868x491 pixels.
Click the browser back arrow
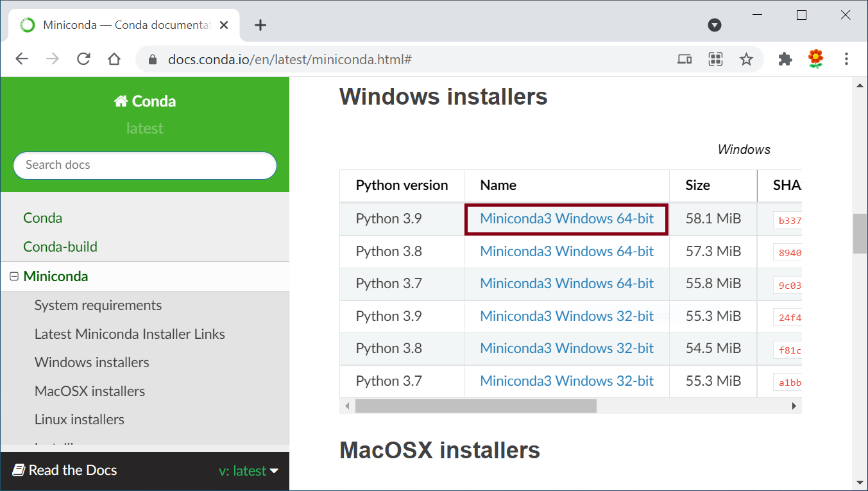(22, 59)
